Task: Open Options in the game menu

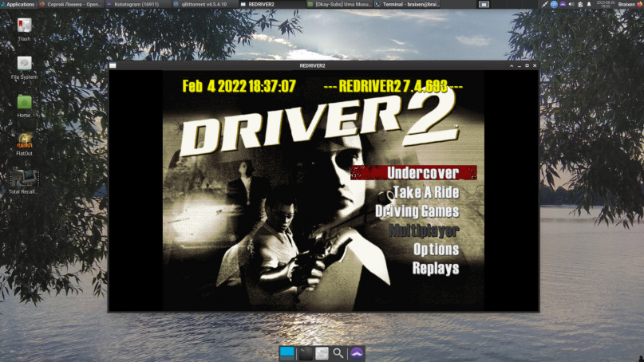Action: coord(437,249)
